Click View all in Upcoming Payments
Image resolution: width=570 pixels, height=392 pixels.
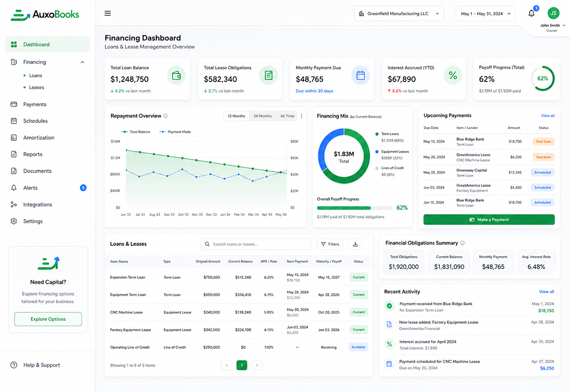[x=547, y=116]
